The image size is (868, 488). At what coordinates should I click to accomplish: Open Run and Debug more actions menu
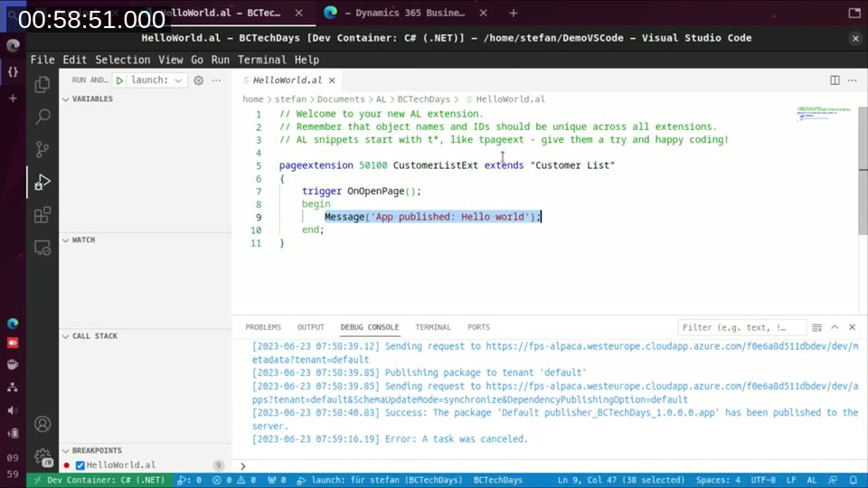[216, 80]
